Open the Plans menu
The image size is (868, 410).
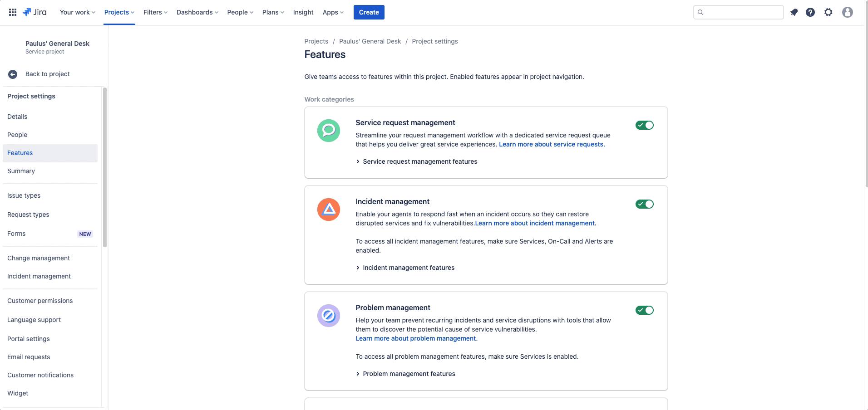pos(273,12)
